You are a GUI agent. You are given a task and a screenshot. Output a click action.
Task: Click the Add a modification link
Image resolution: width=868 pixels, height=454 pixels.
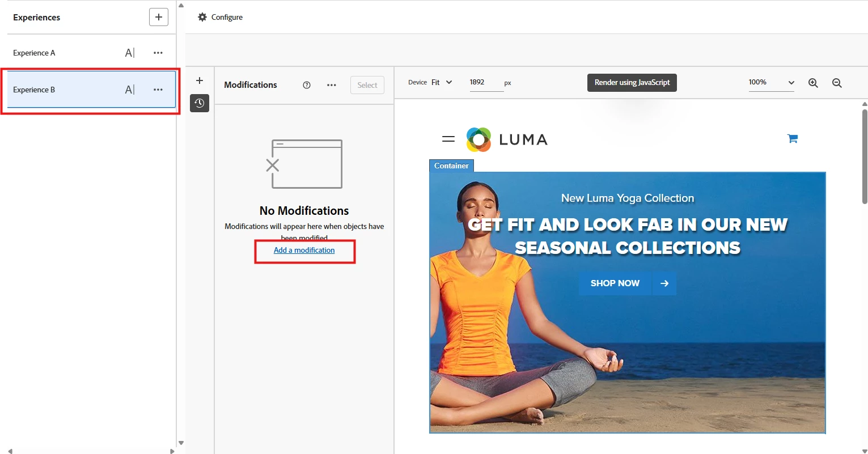tap(304, 250)
